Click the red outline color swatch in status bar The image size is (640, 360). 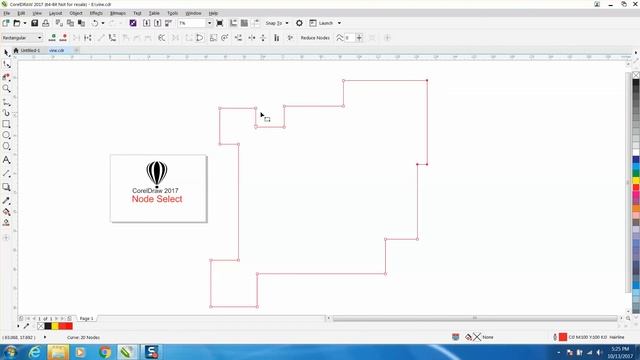coord(563,337)
